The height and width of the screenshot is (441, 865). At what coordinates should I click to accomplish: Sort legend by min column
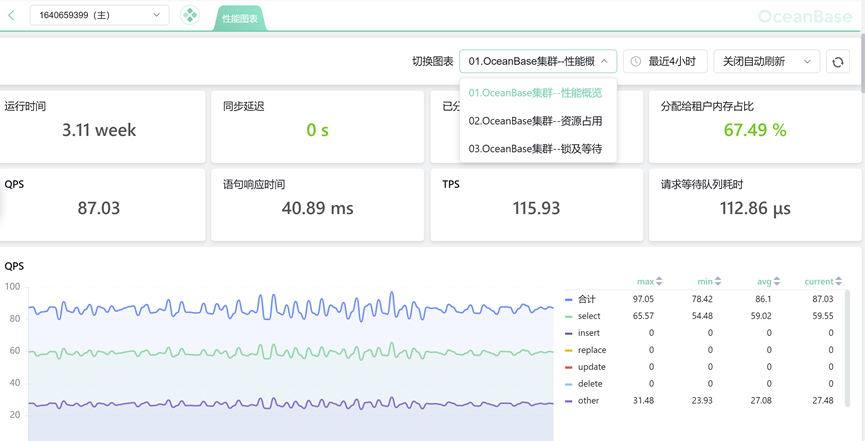point(709,281)
